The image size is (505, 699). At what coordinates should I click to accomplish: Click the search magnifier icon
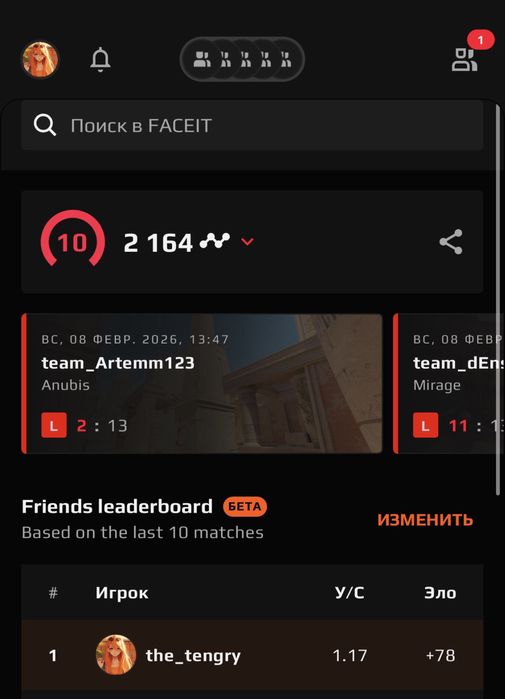pos(45,125)
